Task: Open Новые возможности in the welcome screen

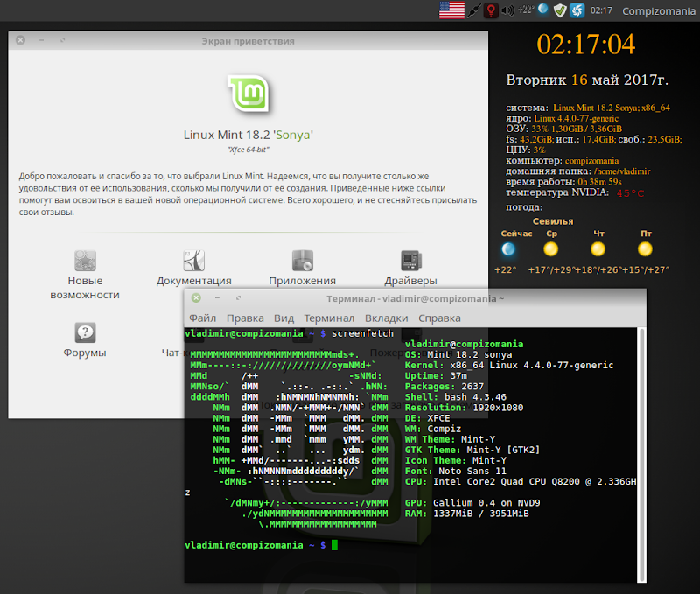Action: [85, 260]
